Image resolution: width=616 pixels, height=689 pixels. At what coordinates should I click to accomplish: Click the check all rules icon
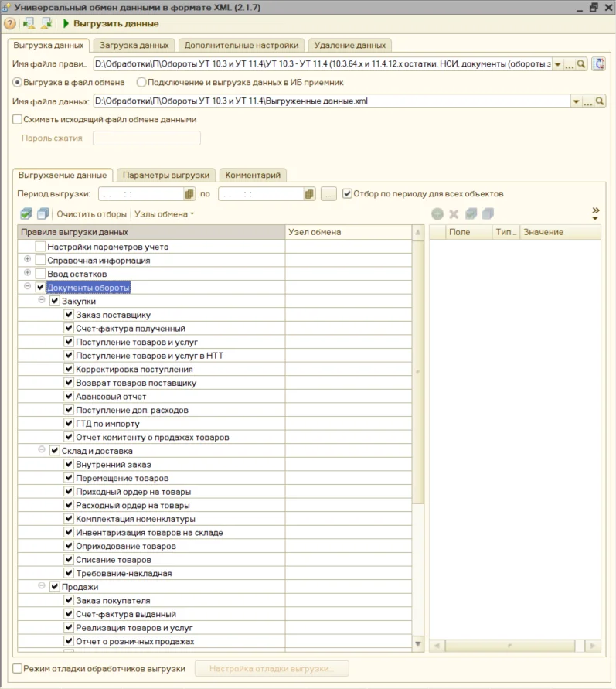(x=26, y=214)
